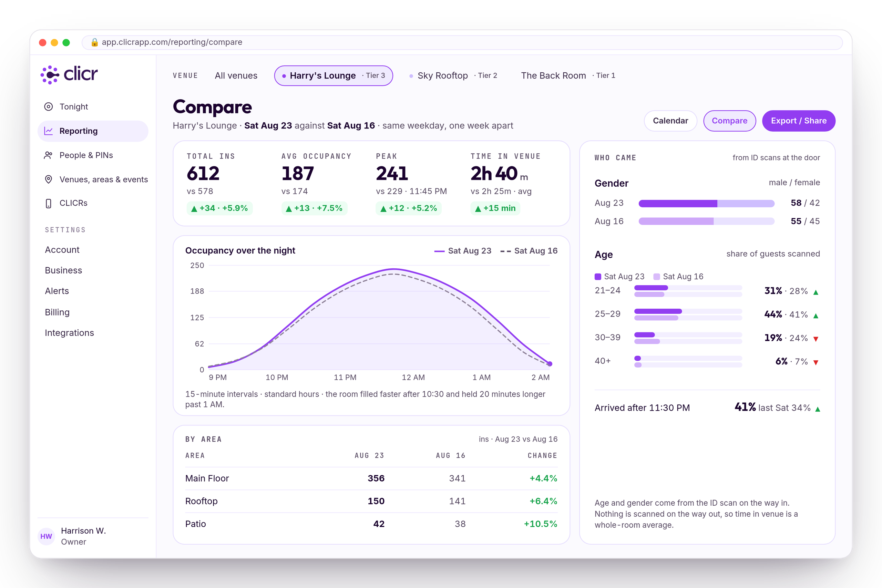This screenshot has height=588, width=882.
Task: Switch to Calendar view
Action: coord(670,121)
